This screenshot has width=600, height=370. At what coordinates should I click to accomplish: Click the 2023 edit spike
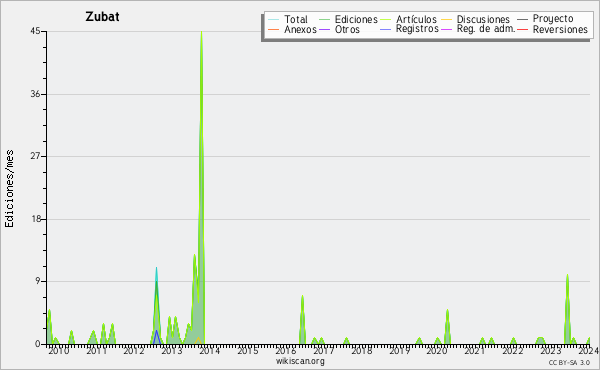(567, 309)
